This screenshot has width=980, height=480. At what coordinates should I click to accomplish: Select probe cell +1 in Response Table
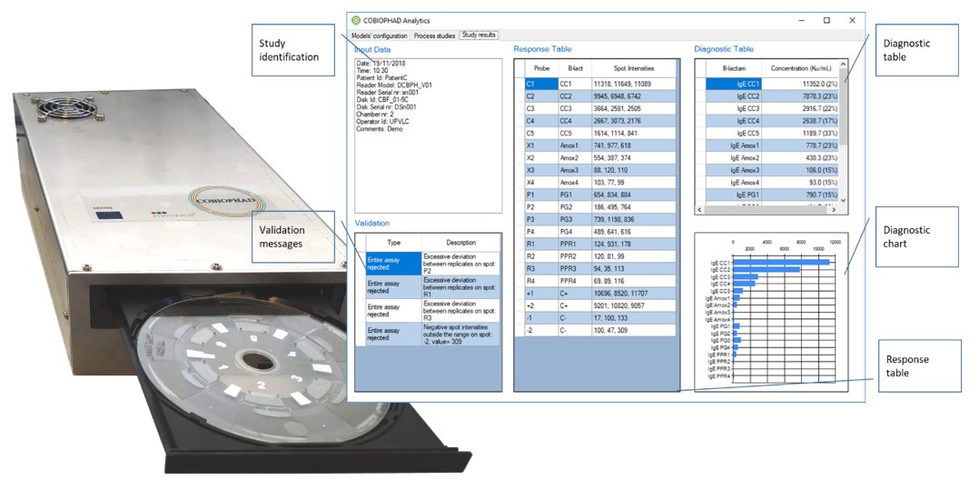541,294
